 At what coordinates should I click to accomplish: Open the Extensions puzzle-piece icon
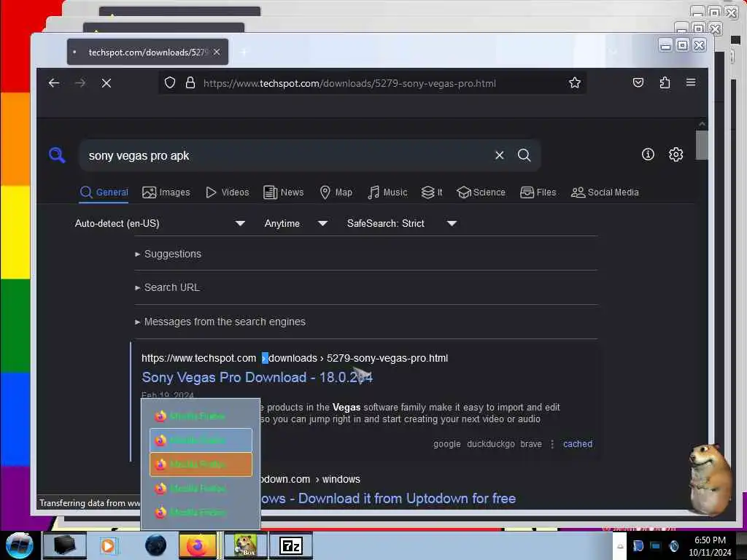coord(665,83)
